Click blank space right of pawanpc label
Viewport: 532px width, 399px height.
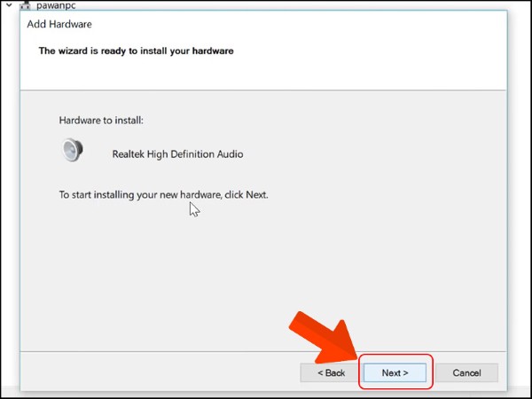pyautogui.click(x=266, y=5)
